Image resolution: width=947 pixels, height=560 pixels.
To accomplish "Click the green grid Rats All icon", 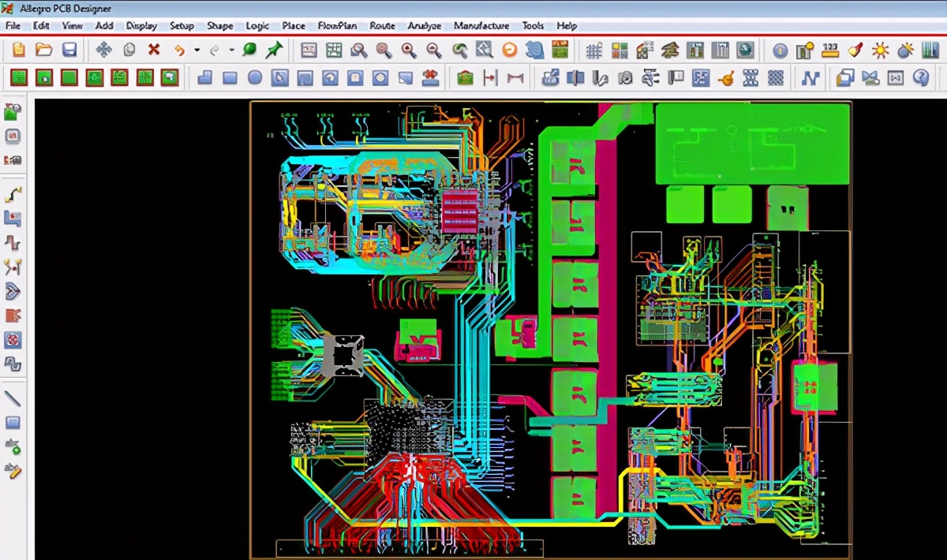I will coord(334,50).
